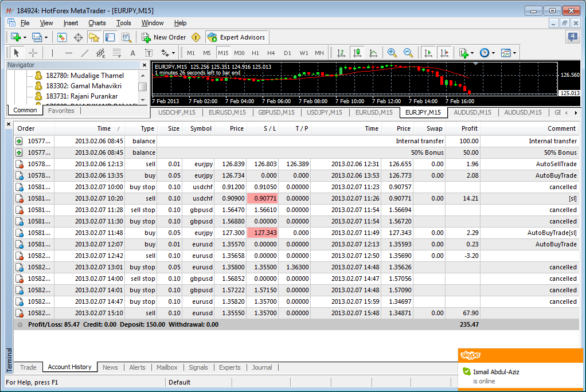The image size is (586, 392).
Task: Select the Favorites tab in Navigator
Action: (61, 111)
